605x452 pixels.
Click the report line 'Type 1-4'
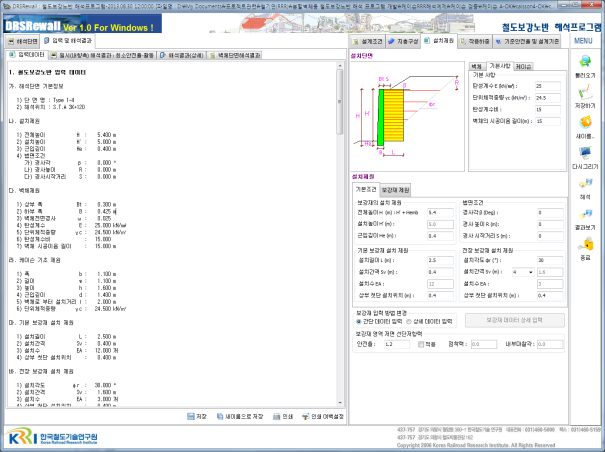pos(64,100)
